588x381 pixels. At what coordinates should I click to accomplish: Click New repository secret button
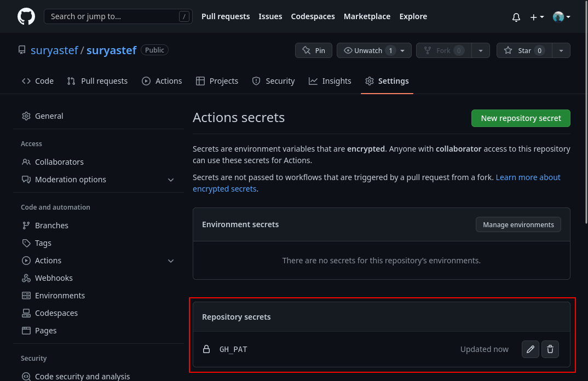click(x=521, y=118)
